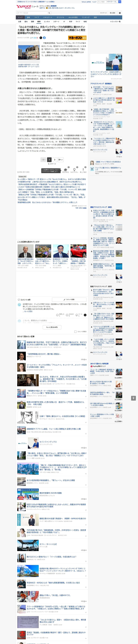Open the 速報 navigation tab
Image resolution: width=138 pixels, height=644 pixels.
pyautogui.click(x=28, y=17)
